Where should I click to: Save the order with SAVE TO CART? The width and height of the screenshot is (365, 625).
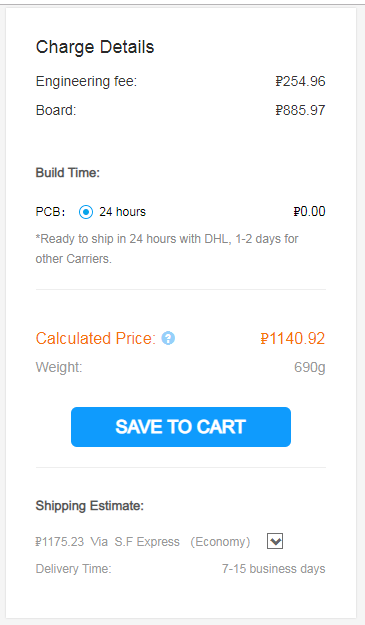point(181,427)
